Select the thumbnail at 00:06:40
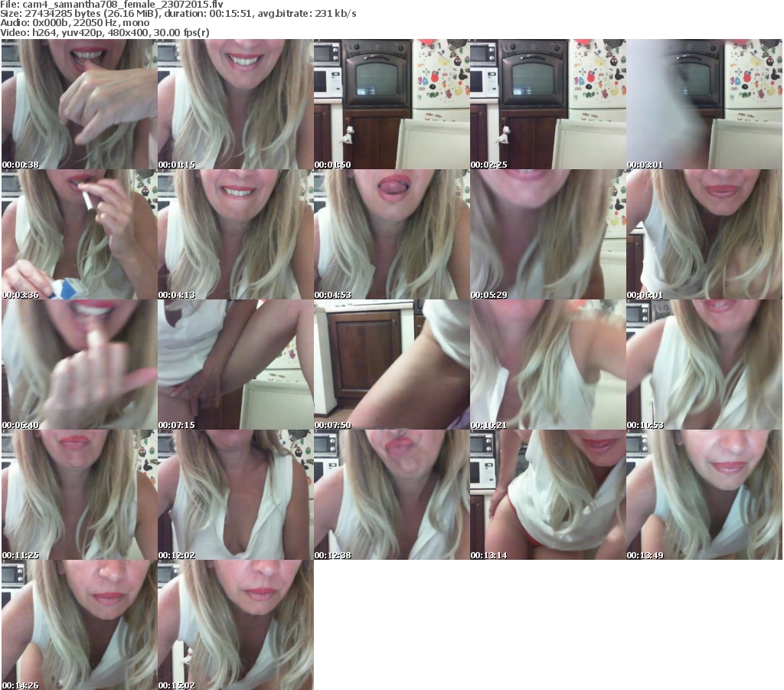 click(x=78, y=365)
